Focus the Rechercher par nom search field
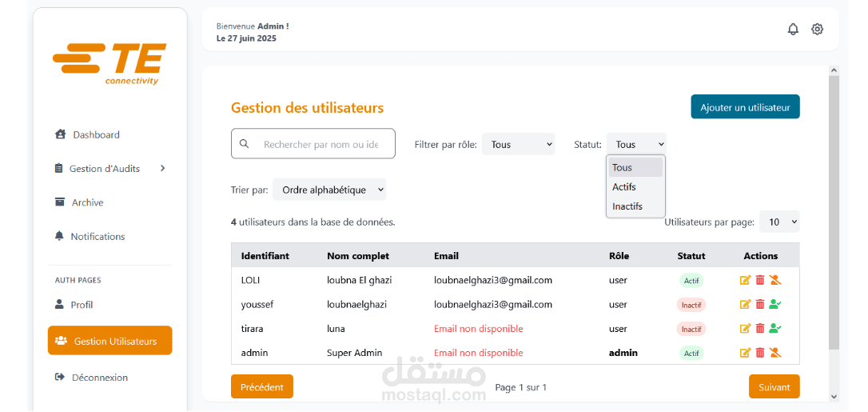 coord(313,143)
